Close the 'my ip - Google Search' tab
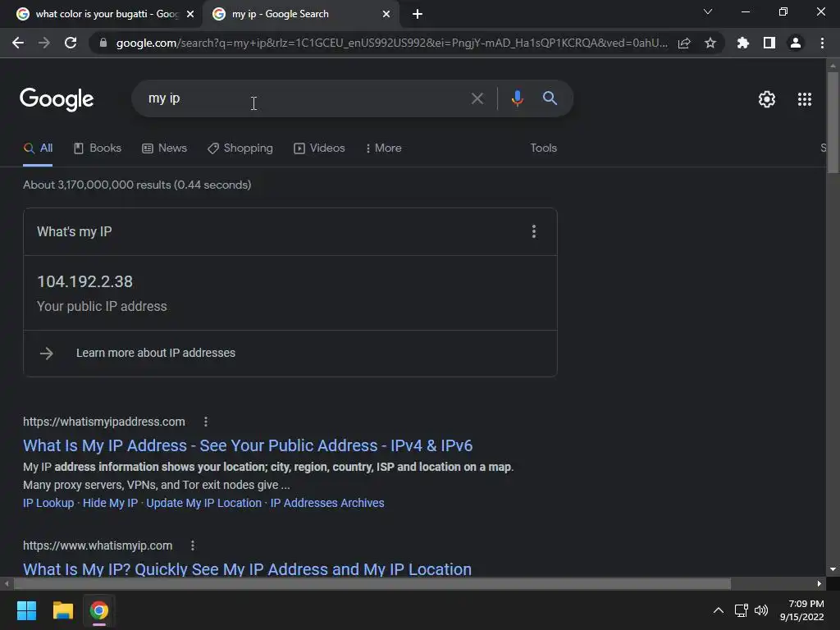The height and width of the screenshot is (630, 840). point(386,14)
